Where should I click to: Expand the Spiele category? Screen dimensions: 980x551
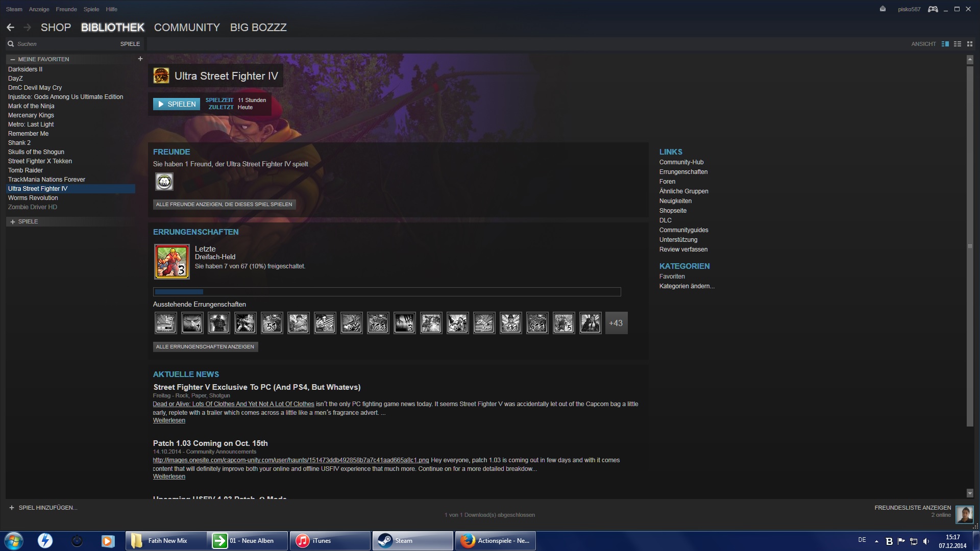(x=13, y=222)
